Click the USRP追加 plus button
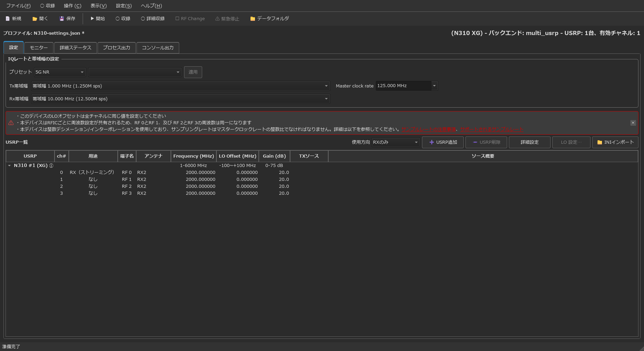 pos(443,142)
